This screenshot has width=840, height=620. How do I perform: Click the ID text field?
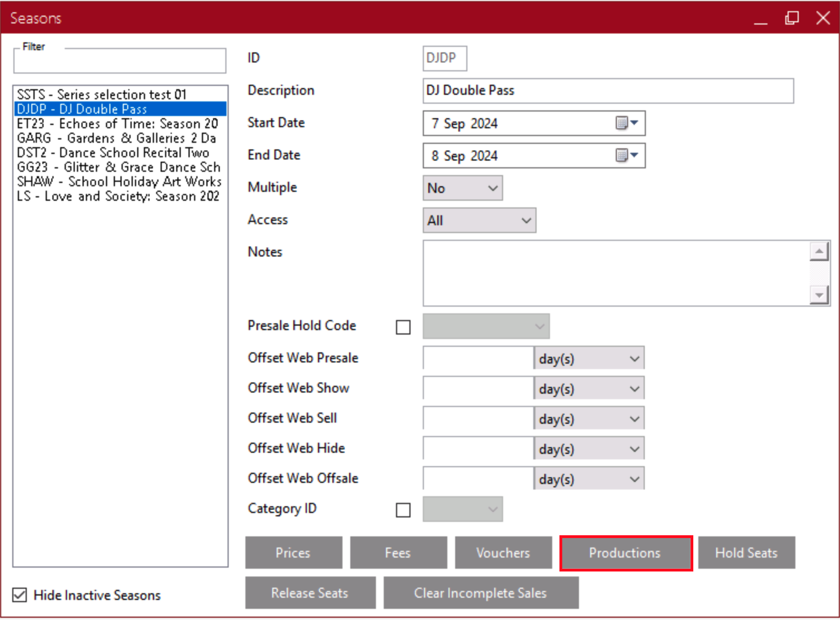[x=445, y=58]
